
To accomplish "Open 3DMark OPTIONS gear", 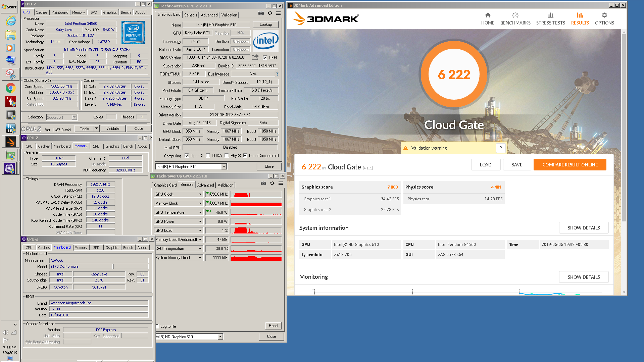I will (604, 19).
